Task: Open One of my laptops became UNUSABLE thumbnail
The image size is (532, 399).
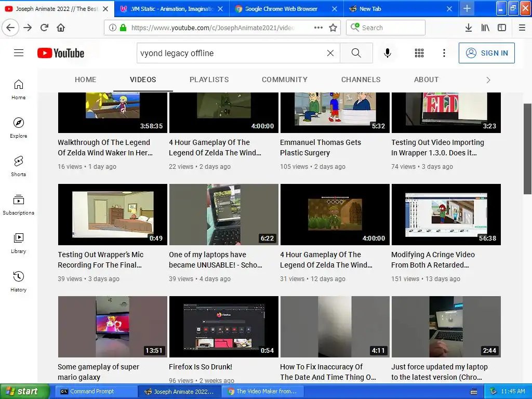Action: (223, 215)
